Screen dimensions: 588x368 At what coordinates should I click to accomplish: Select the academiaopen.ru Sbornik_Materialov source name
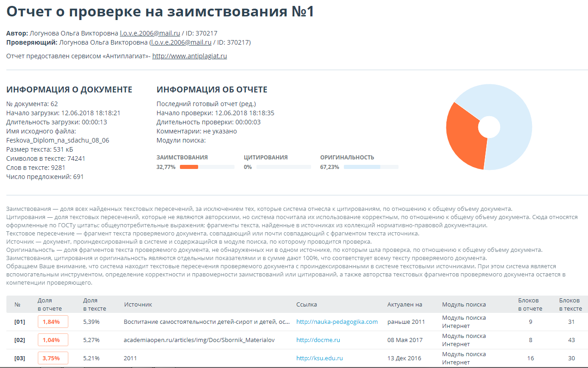(199, 340)
